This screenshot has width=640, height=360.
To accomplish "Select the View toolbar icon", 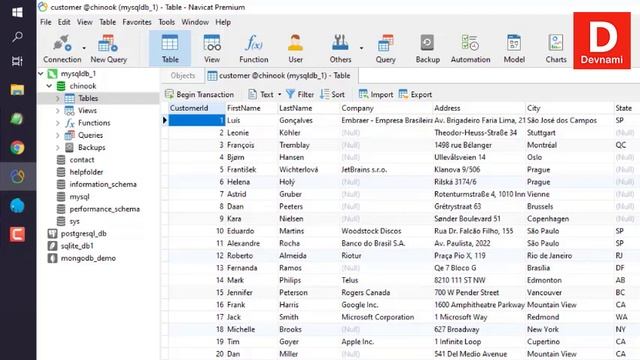I will pyautogui.click(x=212, y=49).
